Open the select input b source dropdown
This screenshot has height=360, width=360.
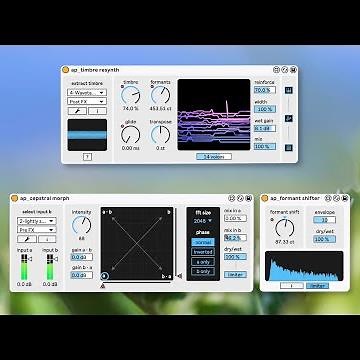click(37, 221)
